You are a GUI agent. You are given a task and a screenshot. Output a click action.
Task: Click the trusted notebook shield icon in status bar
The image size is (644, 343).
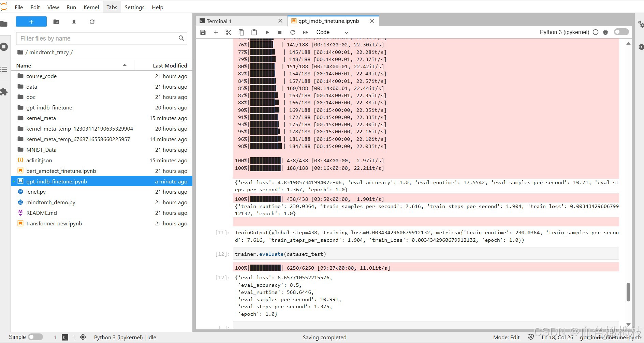531,337
